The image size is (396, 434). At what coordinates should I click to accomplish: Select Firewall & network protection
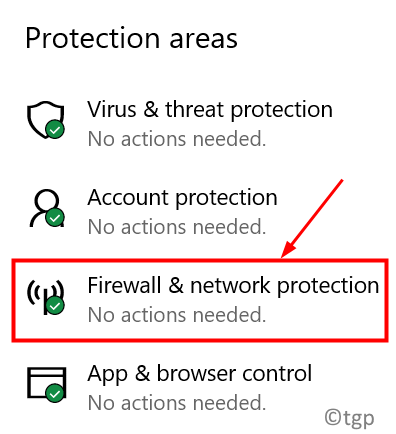(233, 286)
